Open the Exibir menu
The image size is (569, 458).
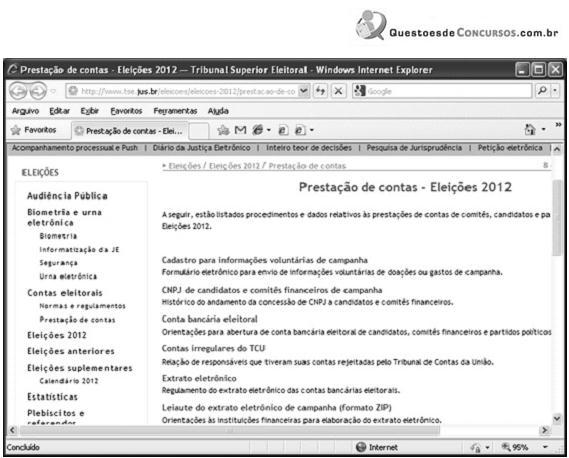(90, 111)
